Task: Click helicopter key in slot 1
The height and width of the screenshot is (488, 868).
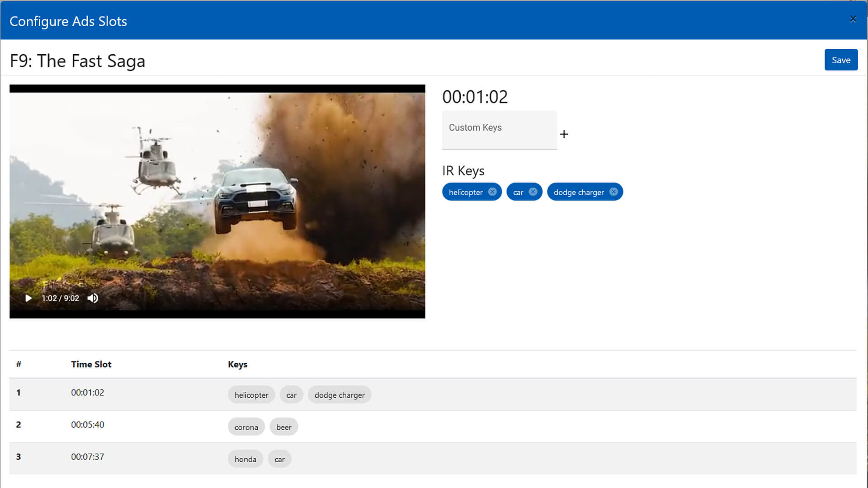Action: point(251,395)
